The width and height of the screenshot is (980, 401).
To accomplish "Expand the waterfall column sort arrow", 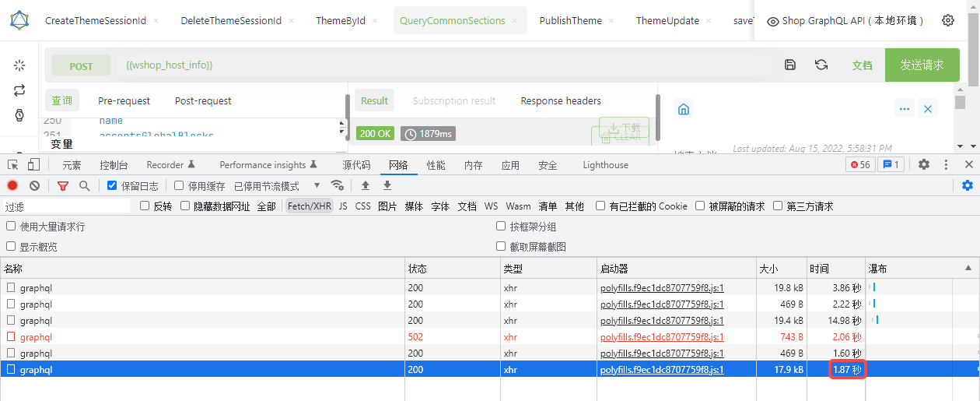I will 968,268.
